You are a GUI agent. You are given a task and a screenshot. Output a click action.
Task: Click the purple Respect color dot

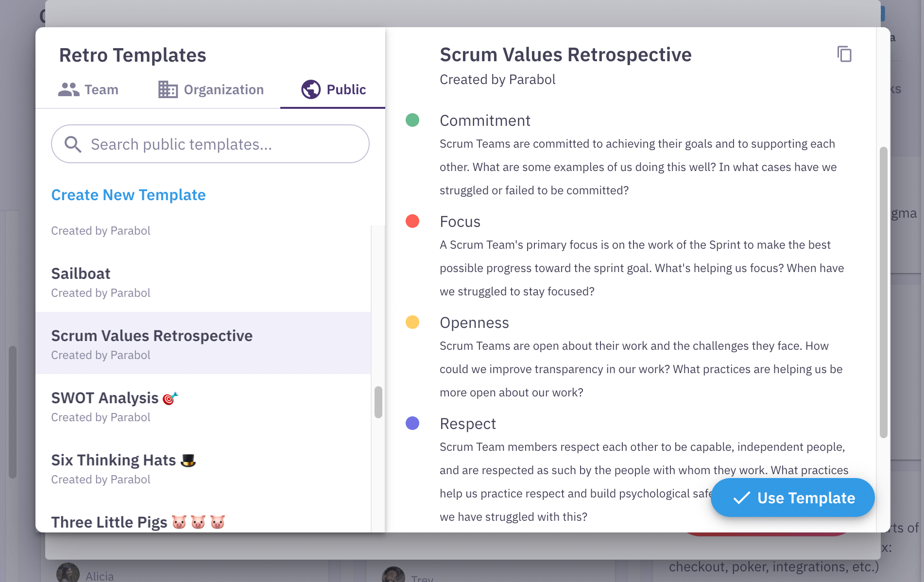412,423
